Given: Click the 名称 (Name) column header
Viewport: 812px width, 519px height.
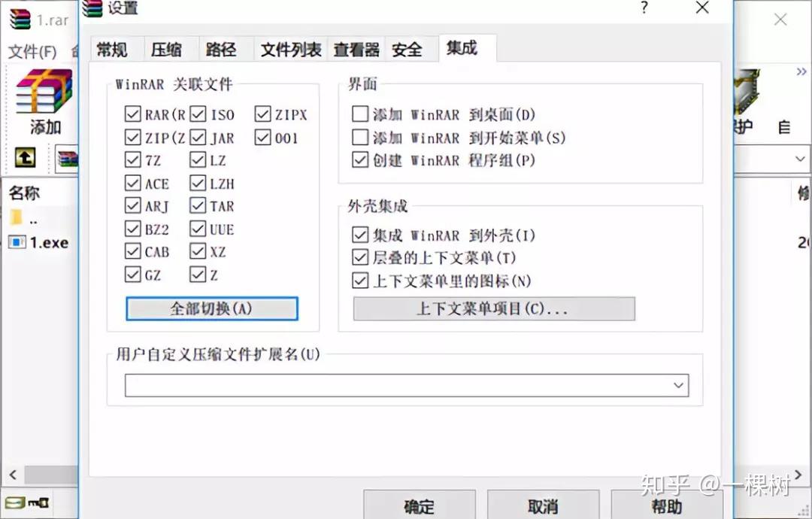Looking at the screenshot, I should pos(25,193).
